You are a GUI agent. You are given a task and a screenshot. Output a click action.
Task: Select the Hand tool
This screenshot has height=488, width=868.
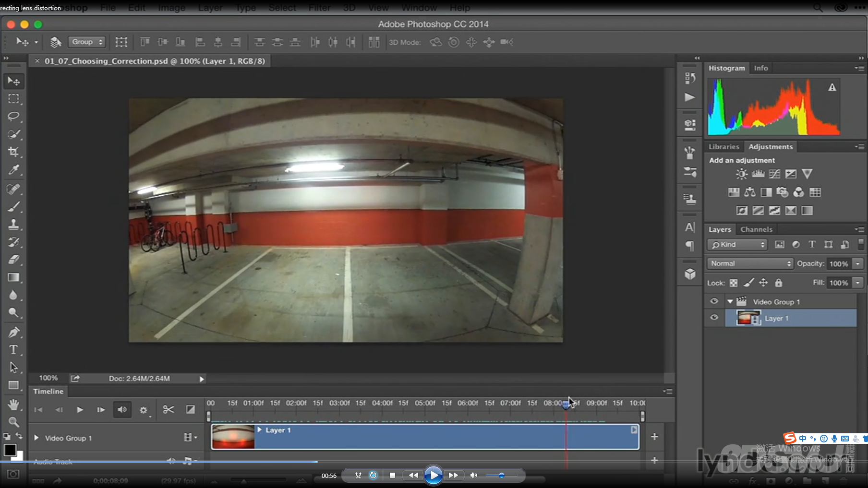(x=13, y=405)
